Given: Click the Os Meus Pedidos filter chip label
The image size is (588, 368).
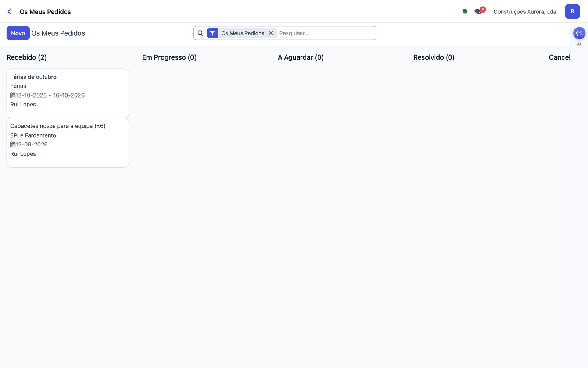Looking at the screenshot, I should pos(243,33).
